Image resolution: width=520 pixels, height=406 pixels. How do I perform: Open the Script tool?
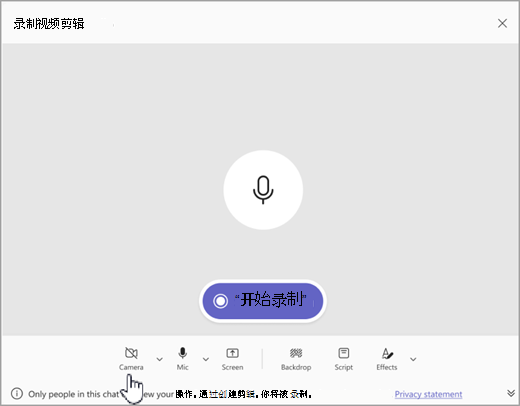tap(344, 359)
